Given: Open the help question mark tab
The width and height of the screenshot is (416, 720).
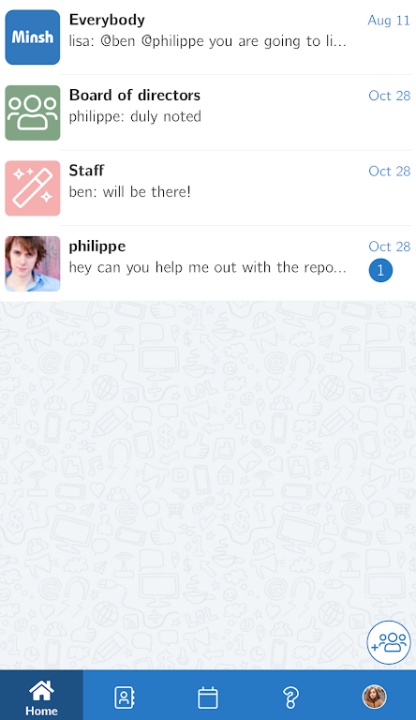Looking at the screenshot, I should [x=291, y=695].
